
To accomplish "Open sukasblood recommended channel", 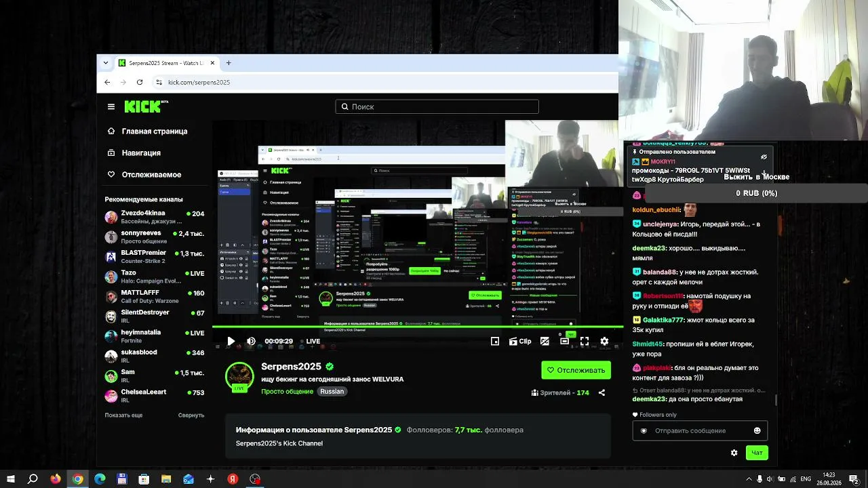I will (x=155, y=356).
